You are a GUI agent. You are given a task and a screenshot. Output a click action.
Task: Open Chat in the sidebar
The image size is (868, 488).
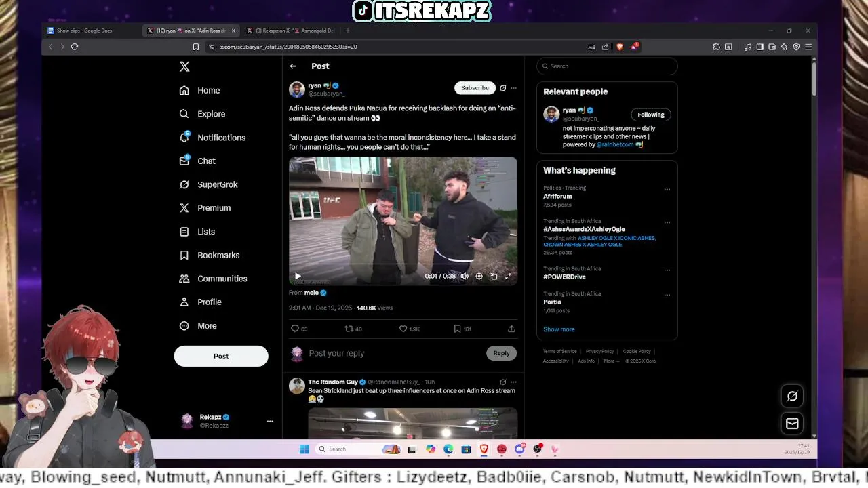pyautogui.click(x=198, y=161)
